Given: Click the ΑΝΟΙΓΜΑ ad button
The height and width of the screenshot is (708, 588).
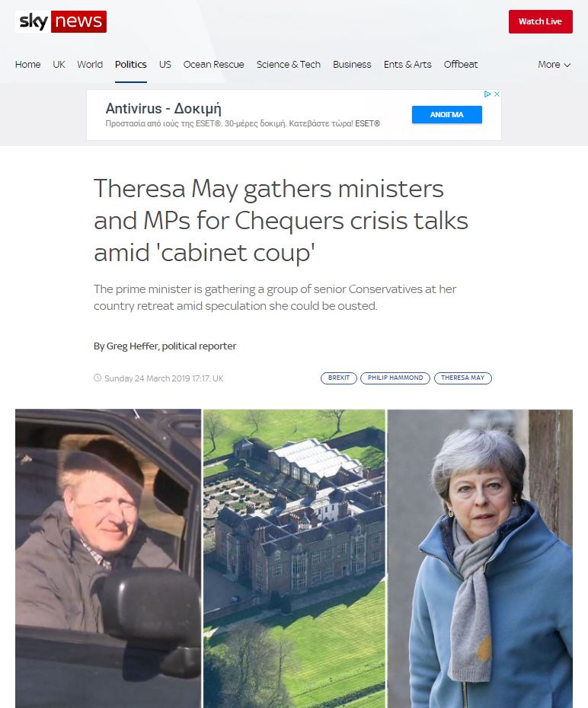Looking at the screenshot, I should tap(446, 115).
